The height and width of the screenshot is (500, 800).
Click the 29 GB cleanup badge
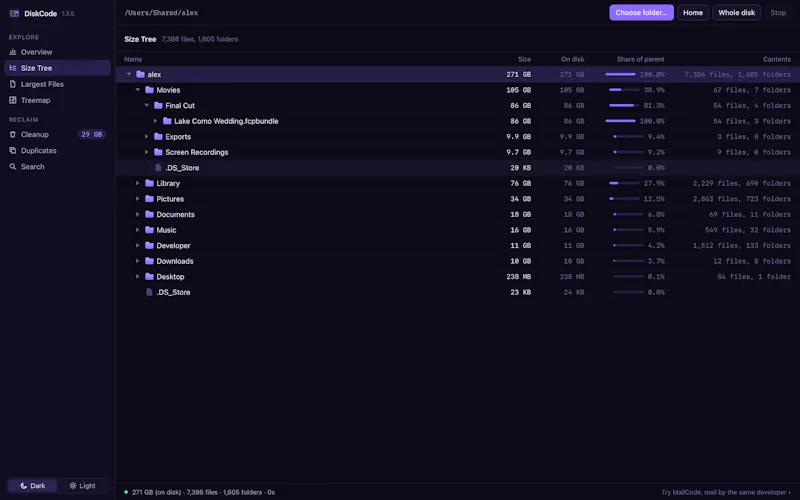tap(92, 134)
